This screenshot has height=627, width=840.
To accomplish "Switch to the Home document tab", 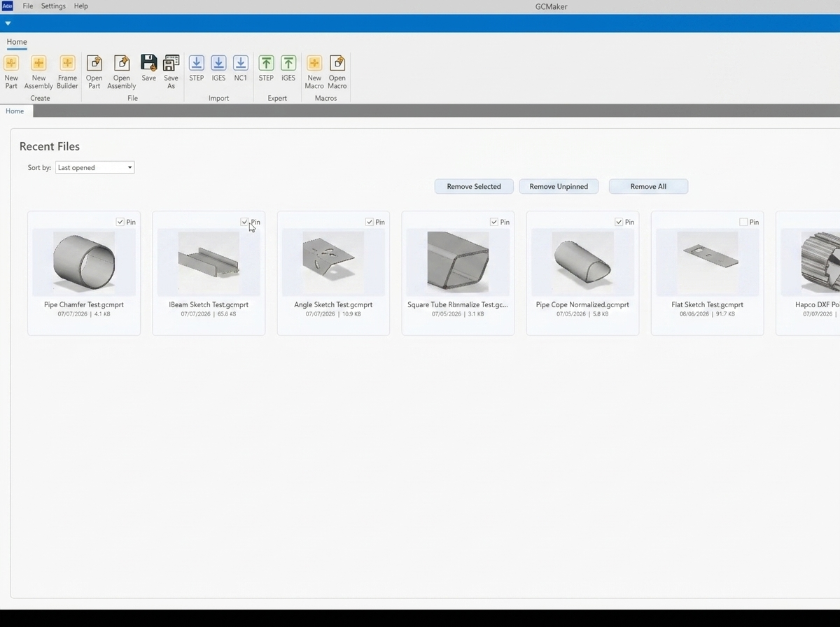I will (x=15, y=111).
